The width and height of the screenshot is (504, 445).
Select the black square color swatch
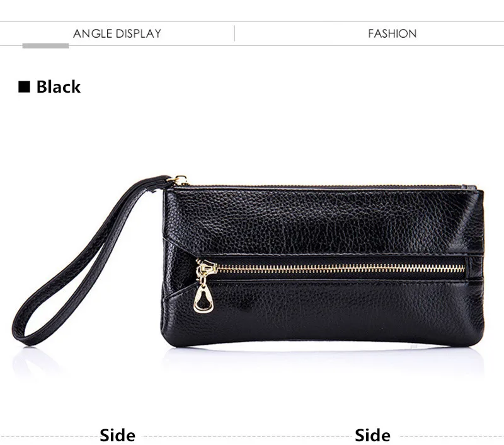[x=24, y=87]
